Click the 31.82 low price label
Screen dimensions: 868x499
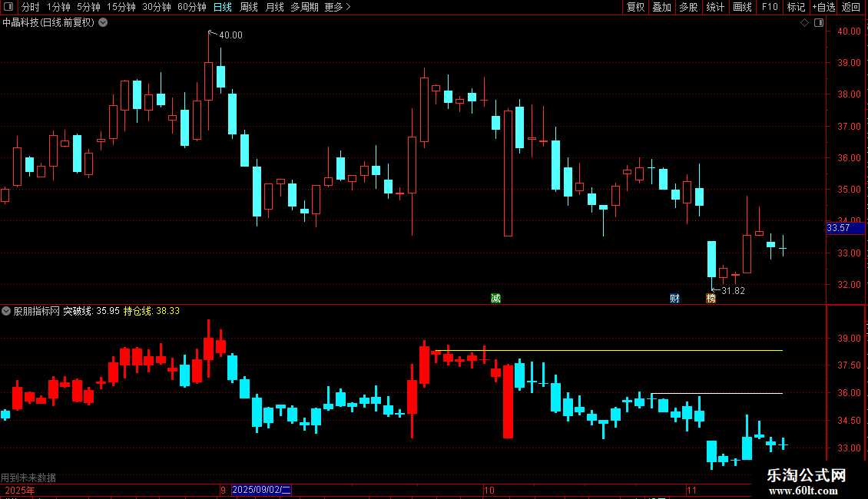point(733,290)
